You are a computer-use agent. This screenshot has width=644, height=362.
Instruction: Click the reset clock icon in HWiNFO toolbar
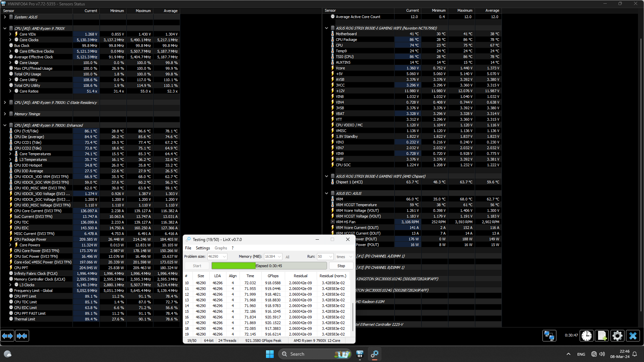point(587,336)
